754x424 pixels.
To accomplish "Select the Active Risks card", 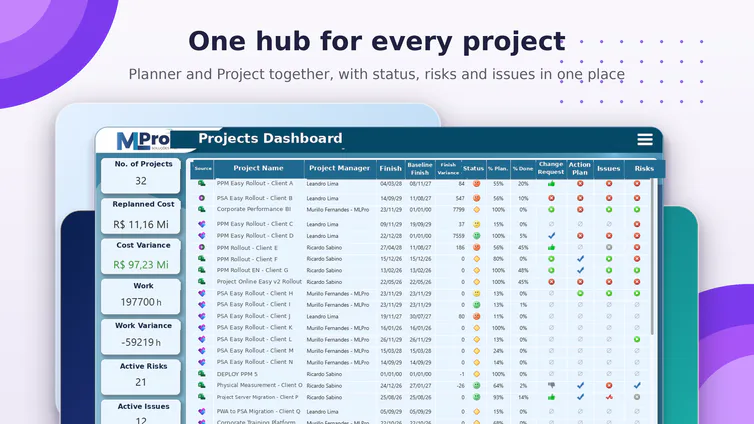I will (x=141, y=377).
